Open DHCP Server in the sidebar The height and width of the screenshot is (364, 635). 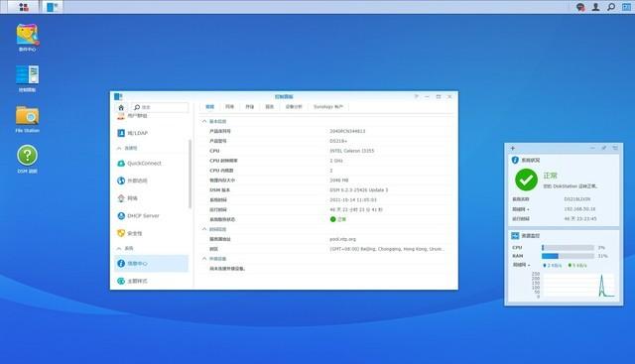(x=151, y=216)
